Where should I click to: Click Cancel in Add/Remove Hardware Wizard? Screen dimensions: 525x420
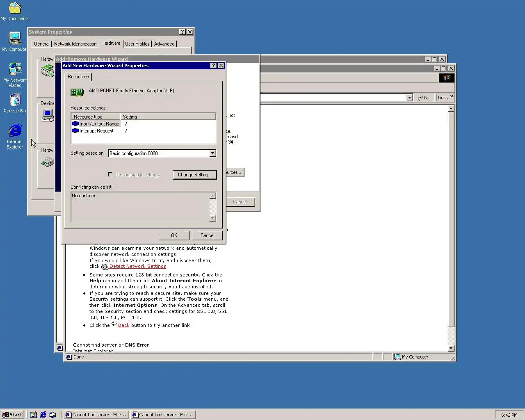point(240,202)
